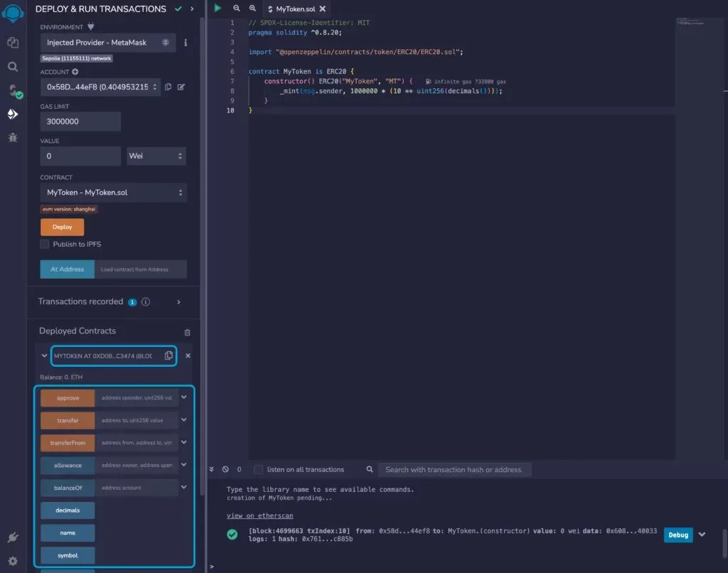Click the orange Deploy button
Viewport: 728px width, 573px height.
tap(63, 227)
